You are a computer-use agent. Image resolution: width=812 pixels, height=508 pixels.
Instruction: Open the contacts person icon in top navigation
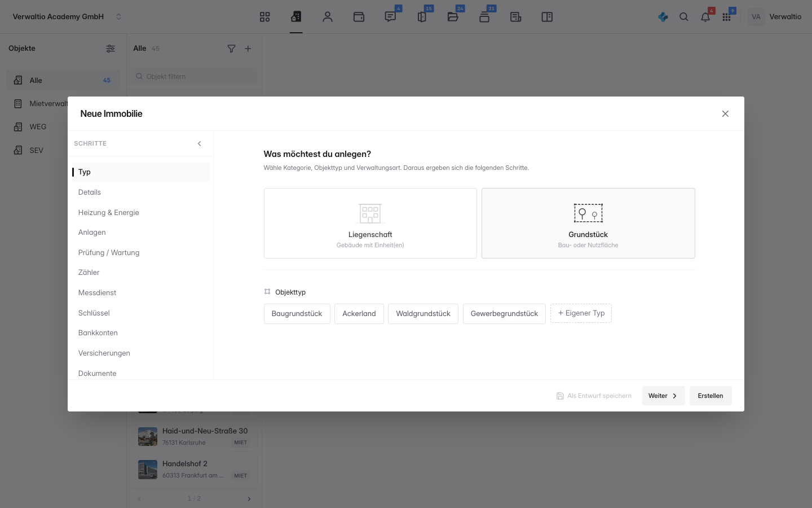pyautogui.click(x=328, y=17)
